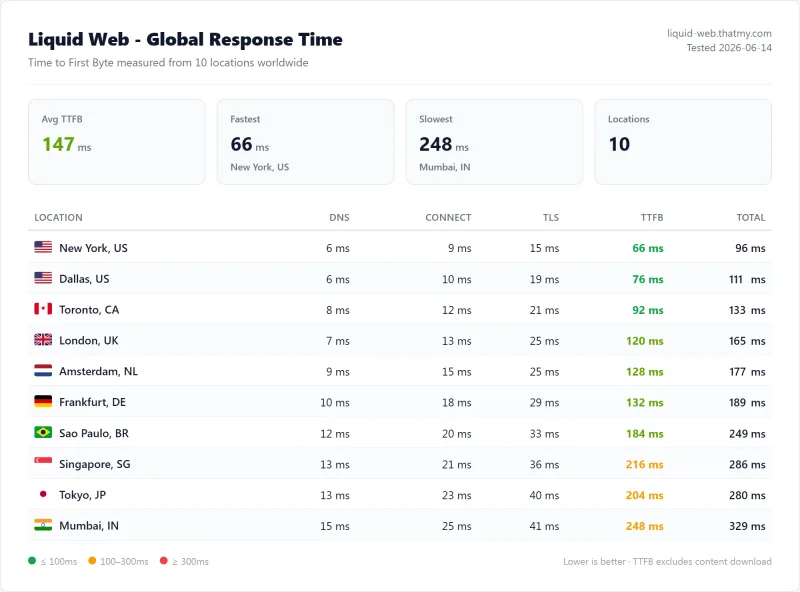Click the 184 ms TTFB value for Sao Paulo
Viewport: 800px width, 592px height.
point(645,433)
